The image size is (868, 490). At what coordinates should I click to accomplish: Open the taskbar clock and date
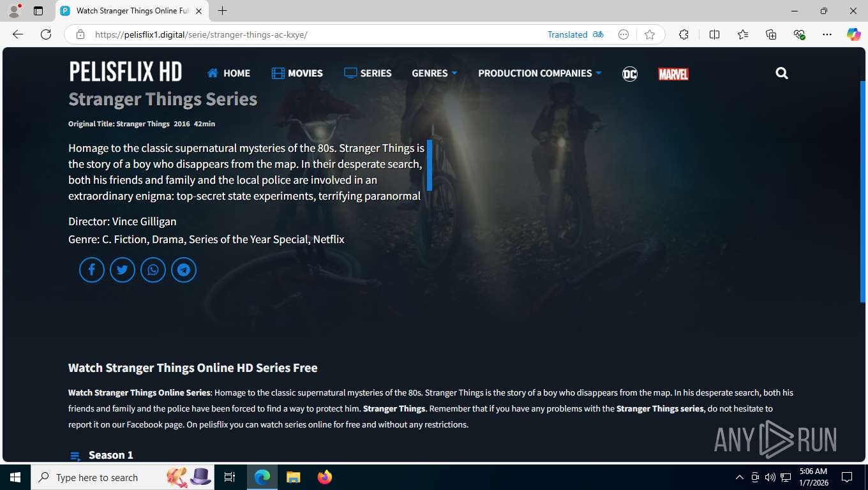(x=813, y=477)
